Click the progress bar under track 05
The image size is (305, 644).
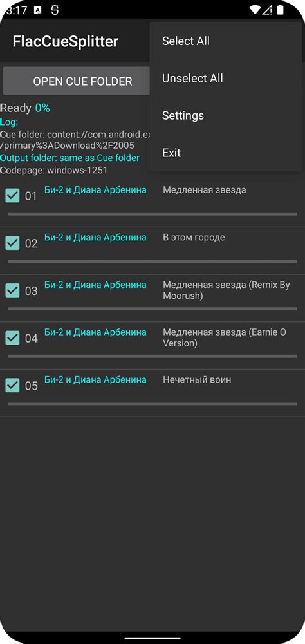point(152,404)
